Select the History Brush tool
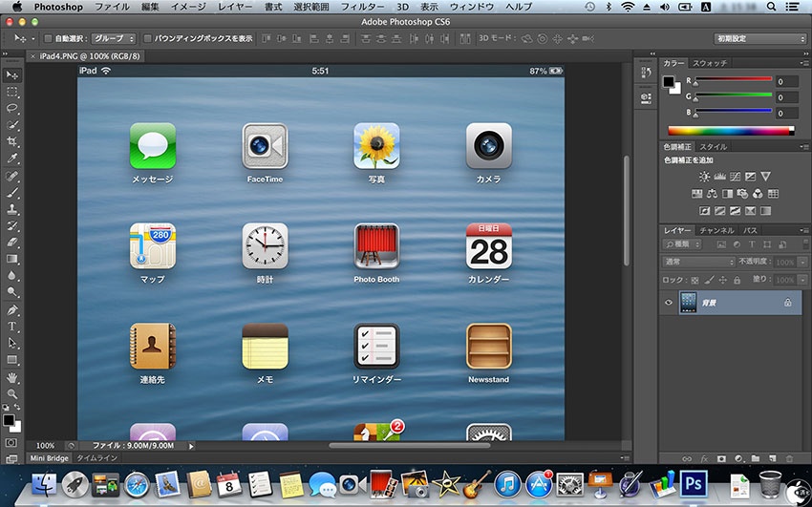Image resolution: width=812 pixels, height=507 pixels. coord(11,225)
